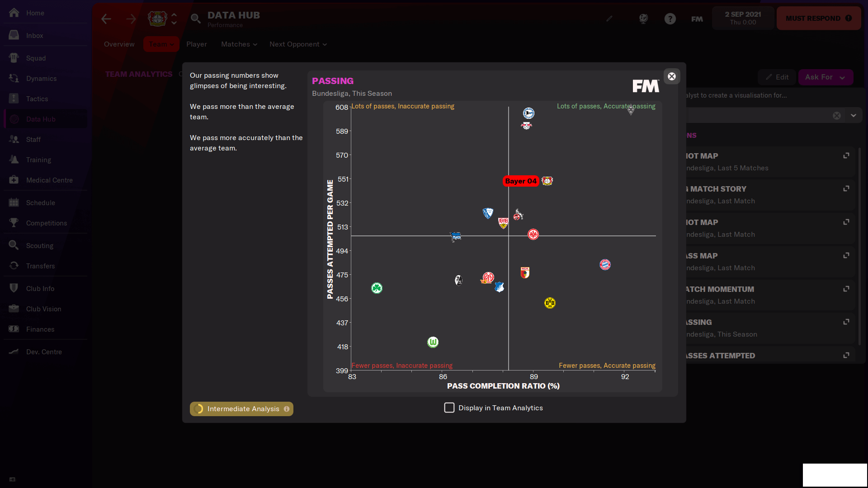Click the Arminia Bielefeld badge atop the chart

(528, 113)
